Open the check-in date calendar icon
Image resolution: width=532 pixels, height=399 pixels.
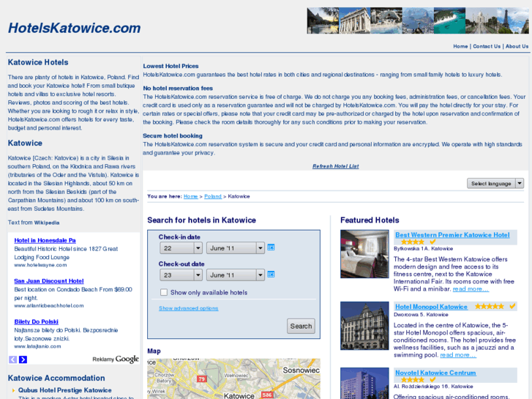(x=271, y=247)
